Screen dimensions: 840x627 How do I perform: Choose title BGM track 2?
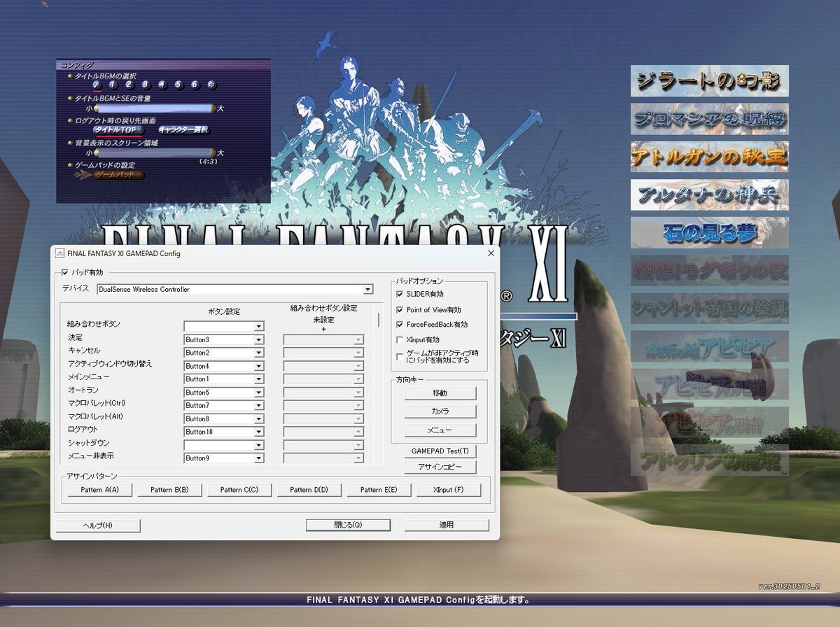(129, 85)
